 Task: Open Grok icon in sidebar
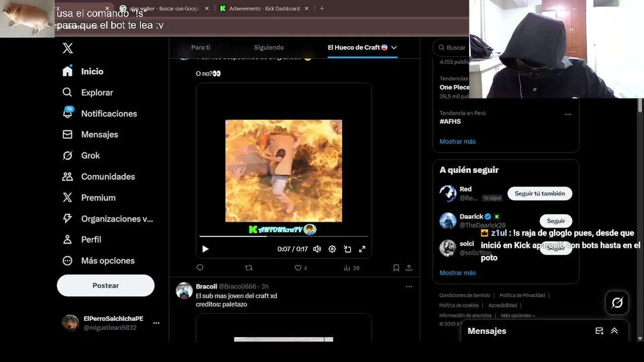67,155
